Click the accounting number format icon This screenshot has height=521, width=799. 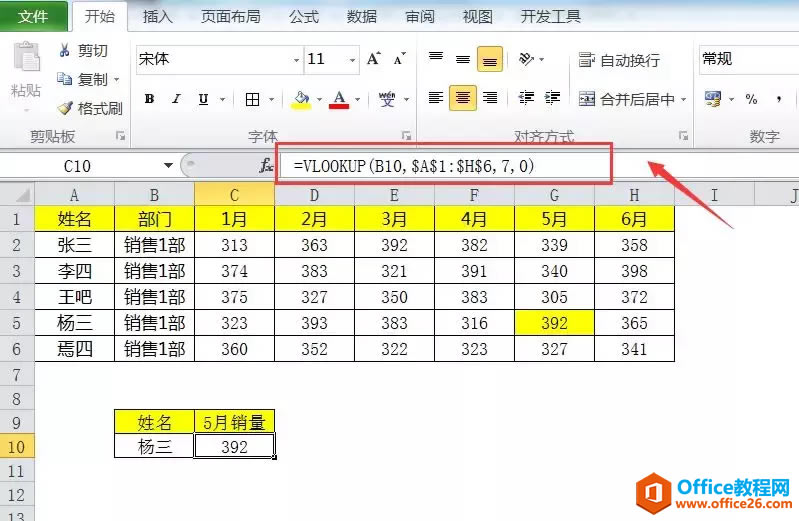pos(713,99)
